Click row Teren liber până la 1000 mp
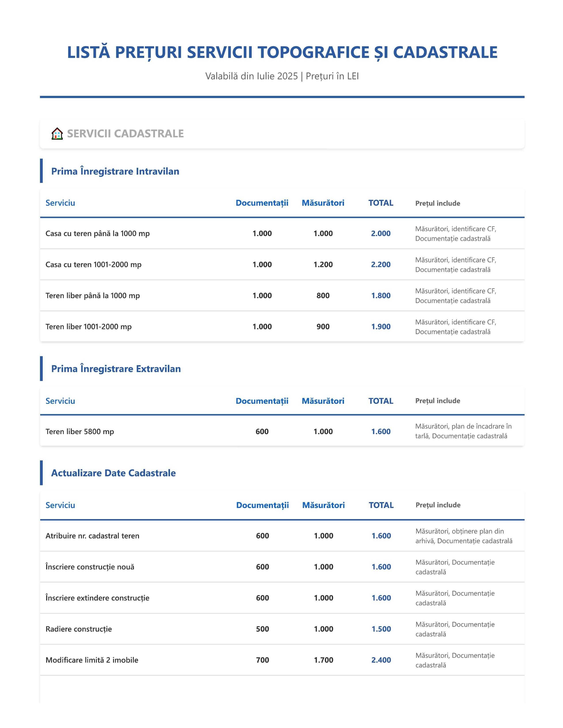 pyautogui.click(x=282, y=295)
